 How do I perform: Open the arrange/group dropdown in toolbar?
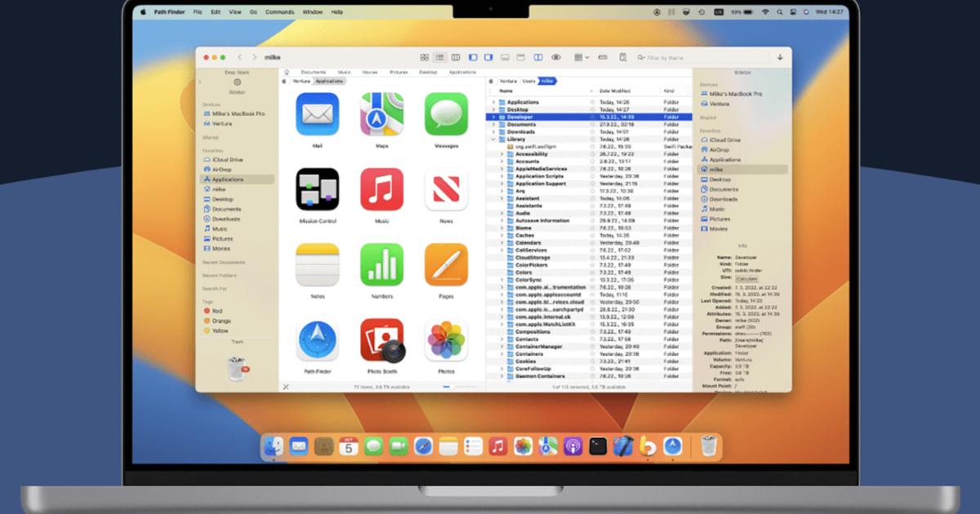click(581, 58)
